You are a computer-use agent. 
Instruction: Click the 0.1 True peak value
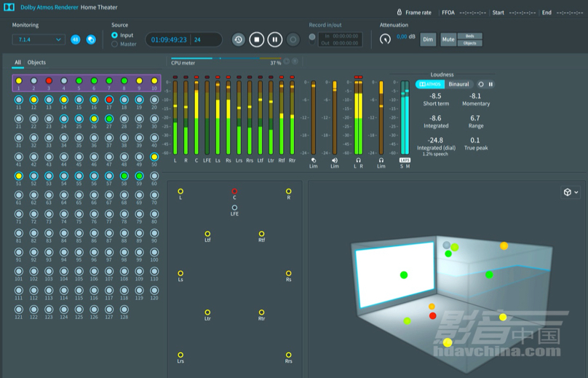pos(475,140)
